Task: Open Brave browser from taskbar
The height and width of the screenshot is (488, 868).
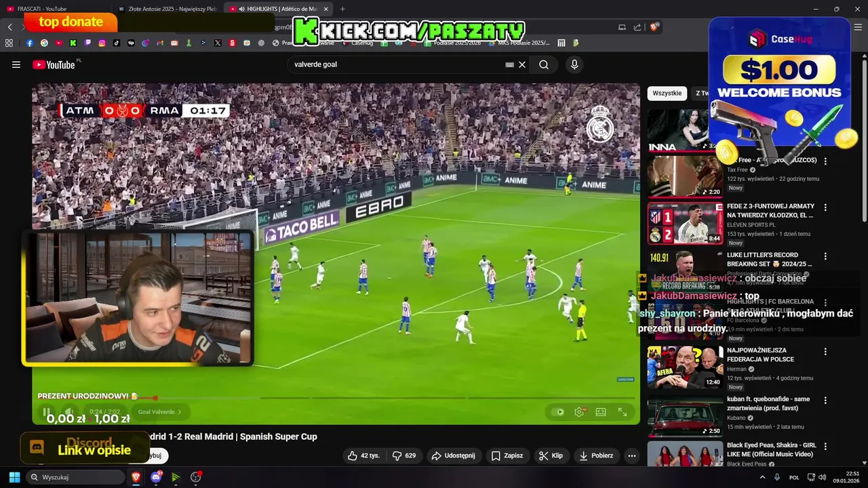Action: 136,477
